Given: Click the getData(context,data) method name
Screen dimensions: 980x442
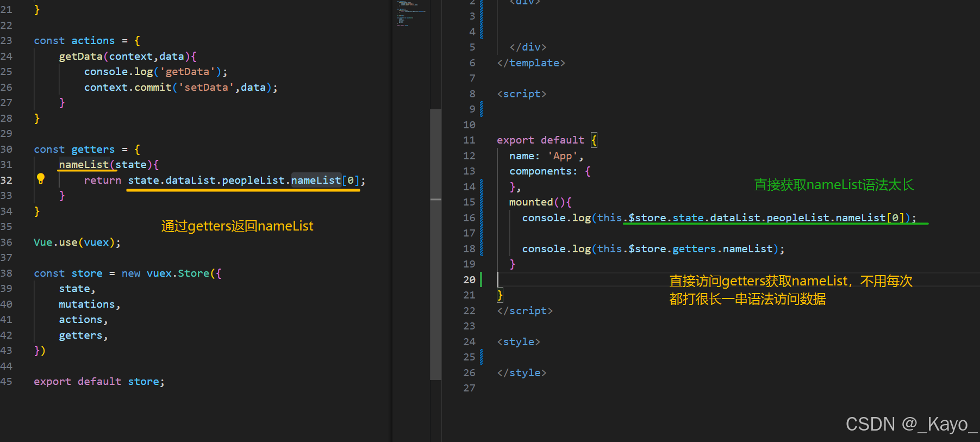Looking at the screenshot, I should click(128, 57).
